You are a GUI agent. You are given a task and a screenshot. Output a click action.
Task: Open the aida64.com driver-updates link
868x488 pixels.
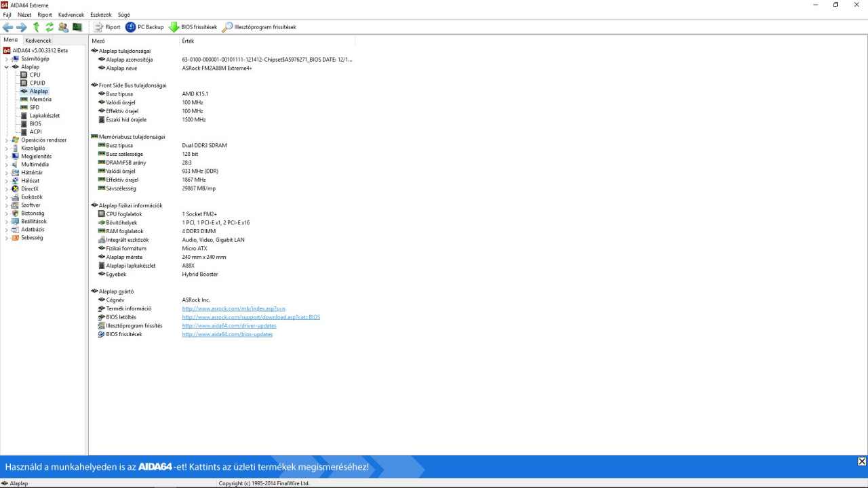[x=229, y=326]
